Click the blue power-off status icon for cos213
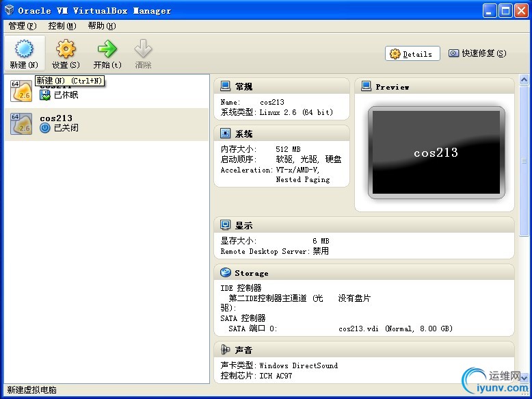The image size is (532, 399). [x=44, y=128]
